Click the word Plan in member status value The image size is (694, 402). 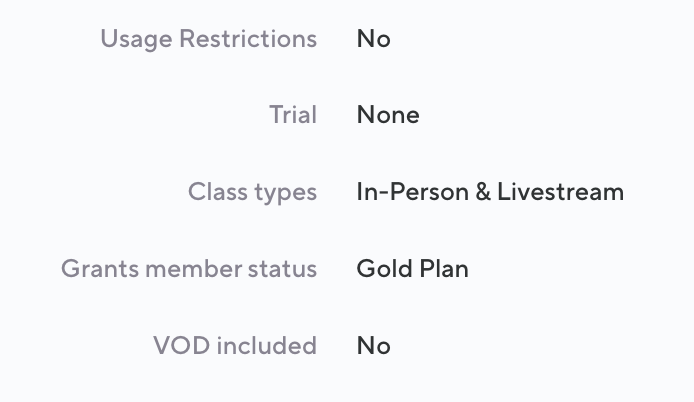click(443, 269)
